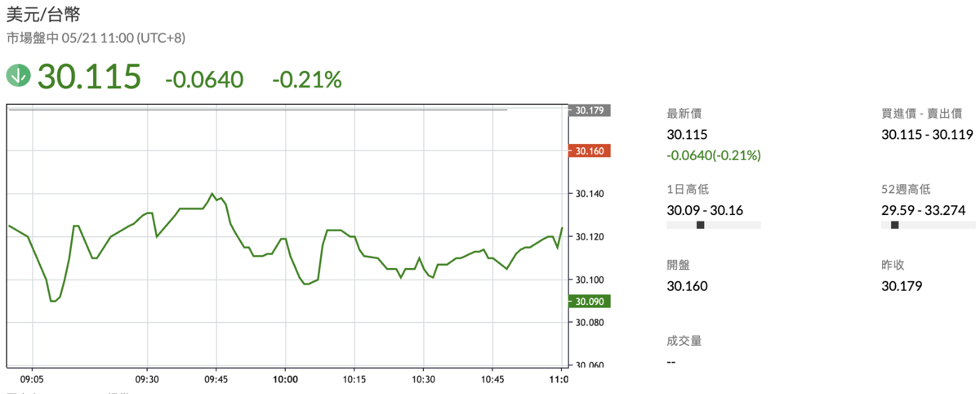Select the 09:05 time label on the chart axis
980x394 pixels.
click(x=32, y=379)
